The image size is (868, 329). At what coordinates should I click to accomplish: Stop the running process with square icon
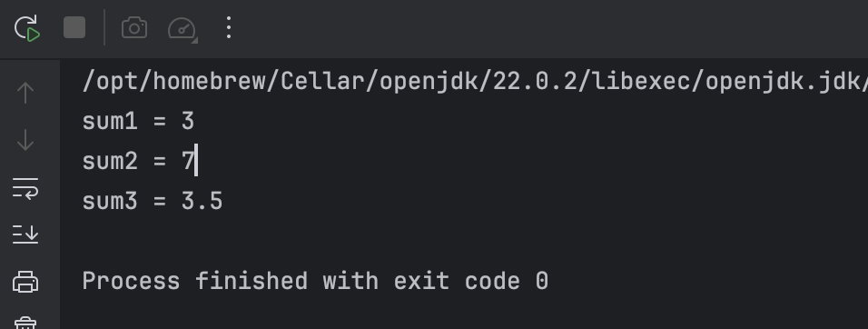click(x=74, y=27)
